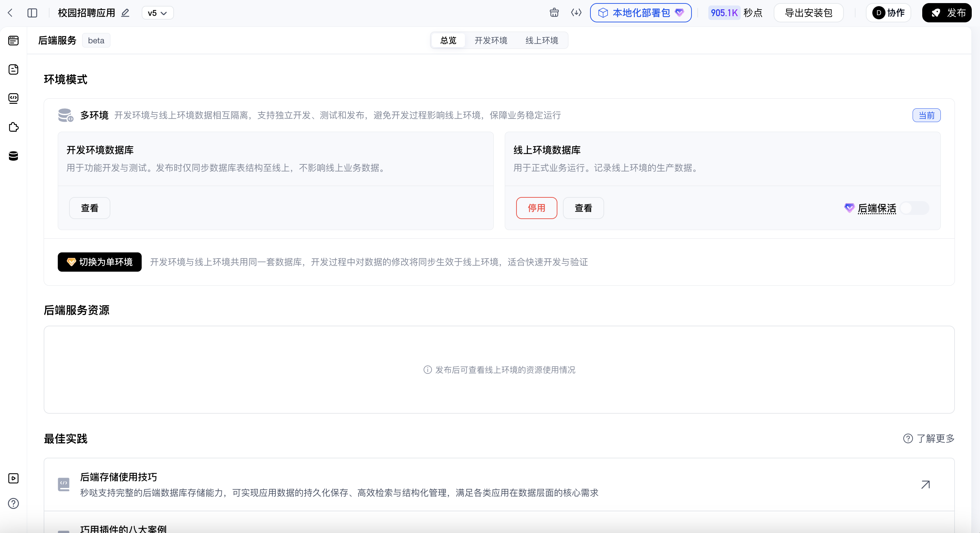980x533 pixels.
Task: Click the code download icon in the header
Action: pyautogui.click(x=576, y=13)
